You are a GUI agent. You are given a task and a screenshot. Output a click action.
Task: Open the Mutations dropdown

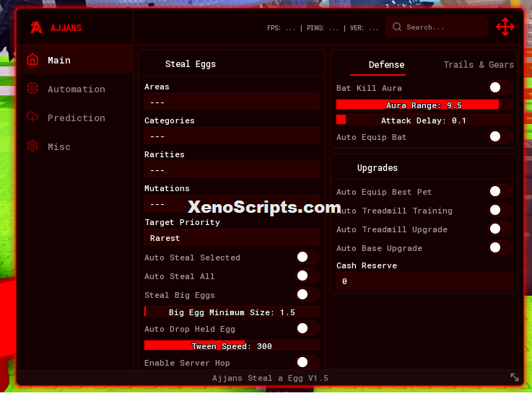[x=232, y=203]
